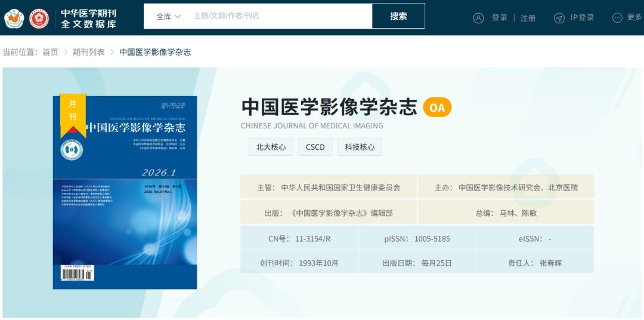Click the pISSN 1005-5185 cell
This screenshot has width=644, height=320.
coord(417,239)
